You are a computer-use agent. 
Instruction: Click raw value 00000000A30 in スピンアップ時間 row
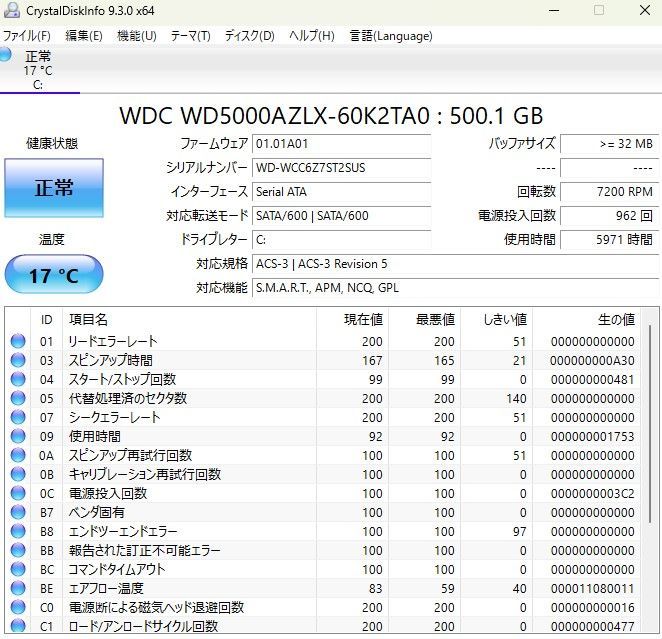coord(592,360)
